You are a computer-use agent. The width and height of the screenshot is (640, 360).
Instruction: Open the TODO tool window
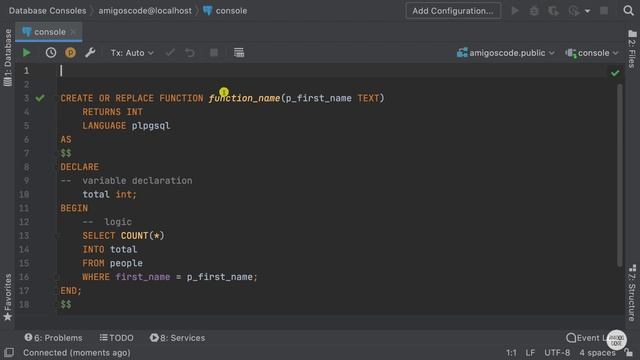click(x=117, y=338)
